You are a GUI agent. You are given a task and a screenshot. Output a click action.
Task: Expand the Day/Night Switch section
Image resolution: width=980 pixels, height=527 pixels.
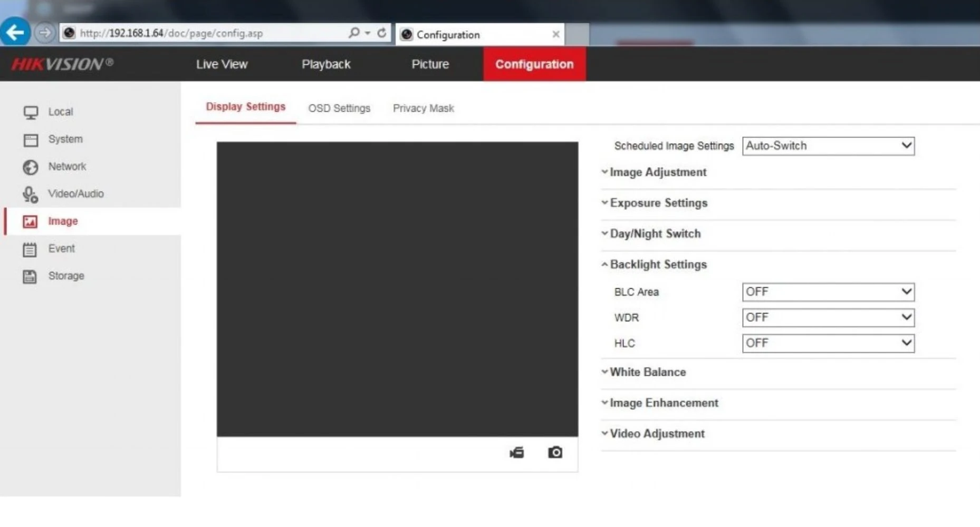click(651, 233)
